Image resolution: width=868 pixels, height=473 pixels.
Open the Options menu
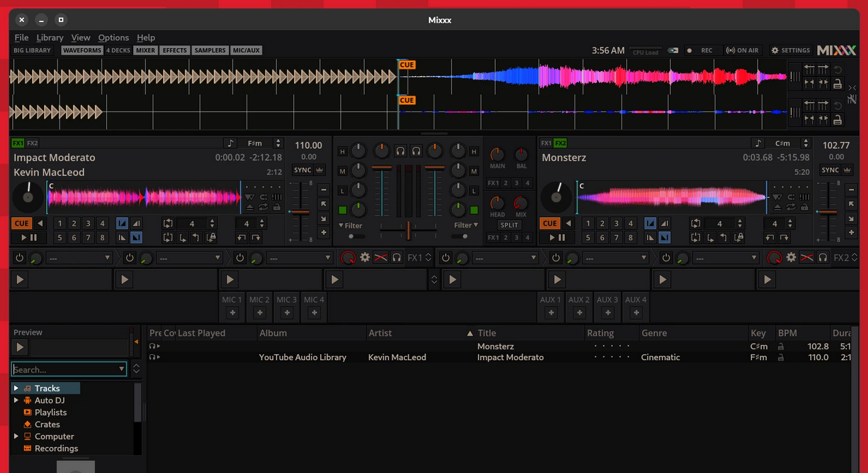(113, 37)
